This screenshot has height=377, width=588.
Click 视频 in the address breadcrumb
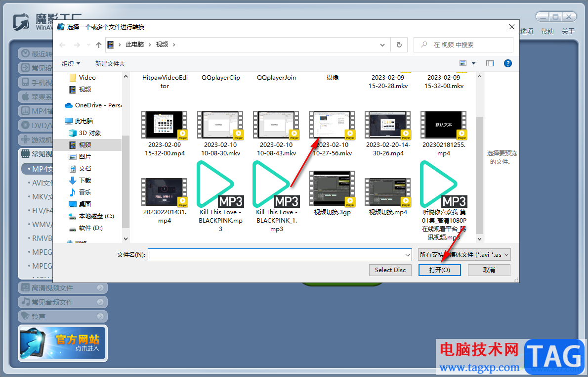coord(162,45)
